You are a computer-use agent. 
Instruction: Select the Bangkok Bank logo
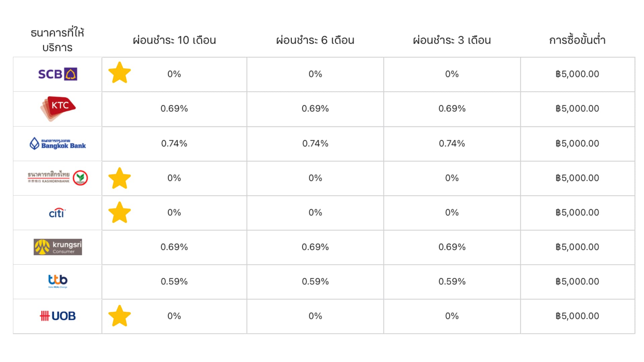[57, 143]
